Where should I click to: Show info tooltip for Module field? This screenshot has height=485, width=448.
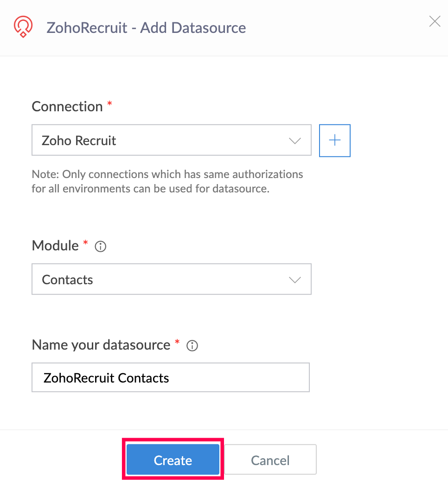tap(100, 247)
